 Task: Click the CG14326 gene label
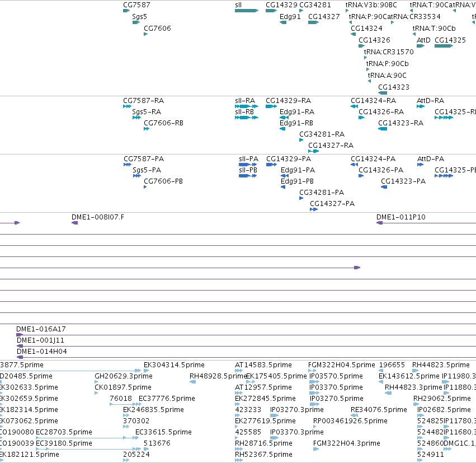(x=374, y=40)
